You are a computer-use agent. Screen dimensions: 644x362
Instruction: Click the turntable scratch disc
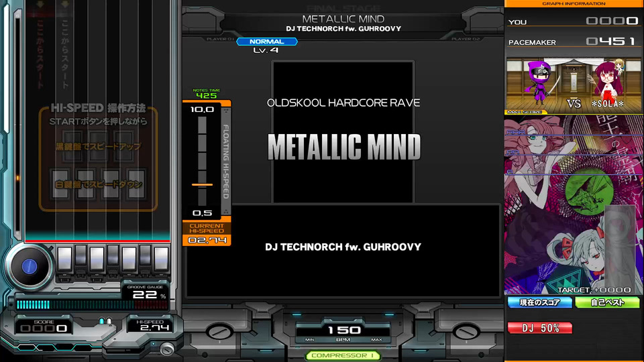coord(29,267)
